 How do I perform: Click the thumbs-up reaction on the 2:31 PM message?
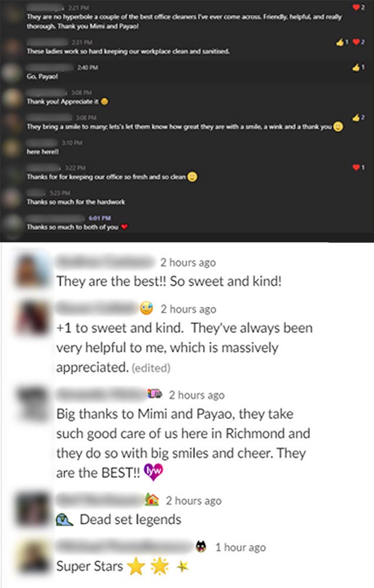coord(342,42)
